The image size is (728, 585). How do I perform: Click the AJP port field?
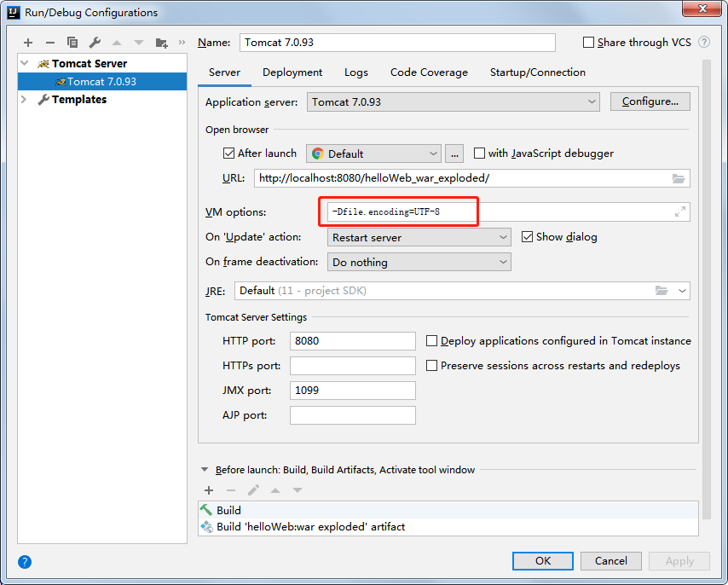(353, 415)
